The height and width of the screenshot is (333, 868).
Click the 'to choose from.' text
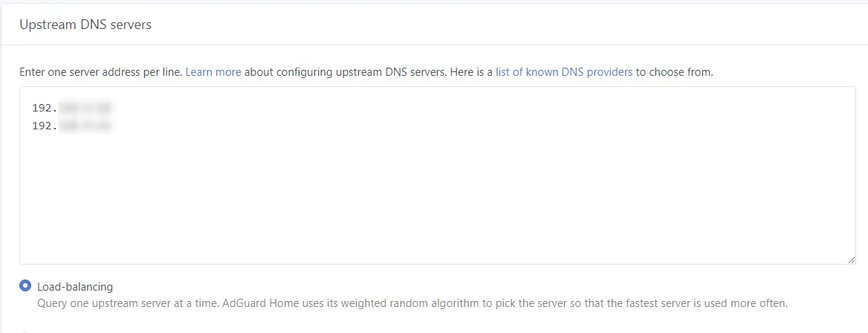click(x=674, y=72)
